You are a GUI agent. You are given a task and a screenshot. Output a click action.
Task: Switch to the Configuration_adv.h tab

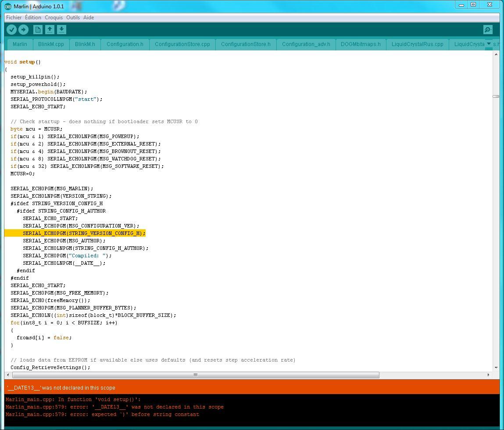pos(306,44)
